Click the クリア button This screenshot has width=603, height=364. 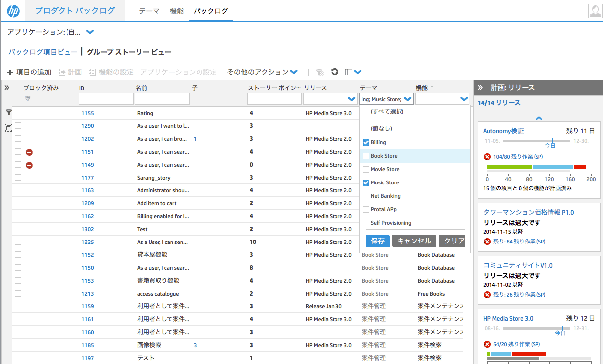coord(452,241)
